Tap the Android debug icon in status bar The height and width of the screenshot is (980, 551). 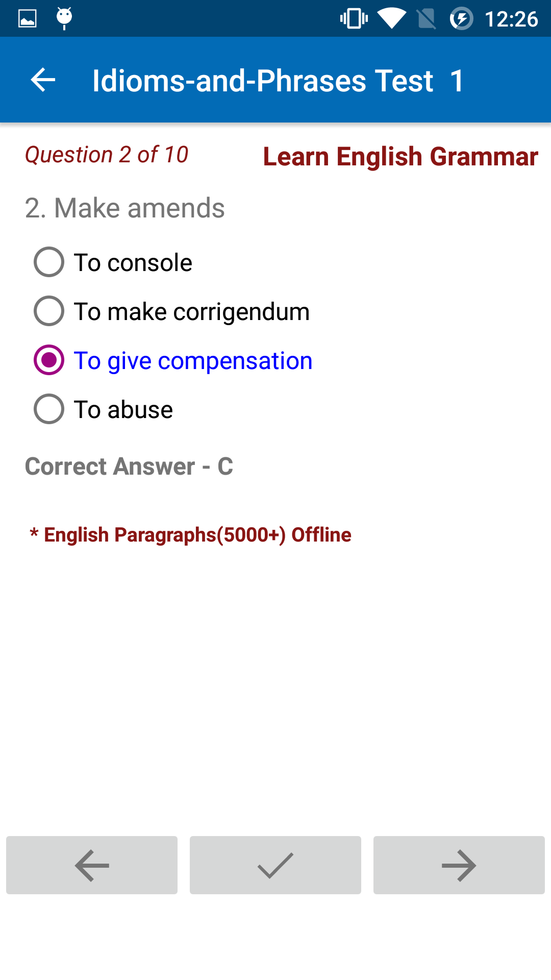point(64,18)
